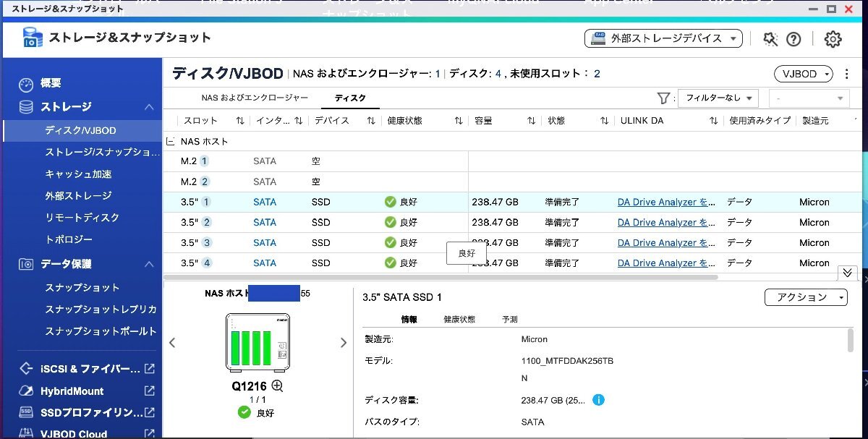Sort by Health Status column arrows
Viewport: 868px width, 439px height.
(458, 121)
